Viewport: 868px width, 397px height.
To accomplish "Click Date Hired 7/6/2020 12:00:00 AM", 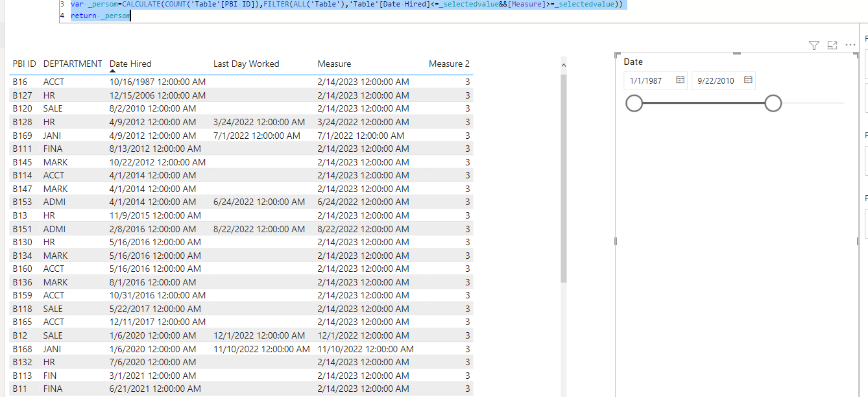I will [152, 362].
